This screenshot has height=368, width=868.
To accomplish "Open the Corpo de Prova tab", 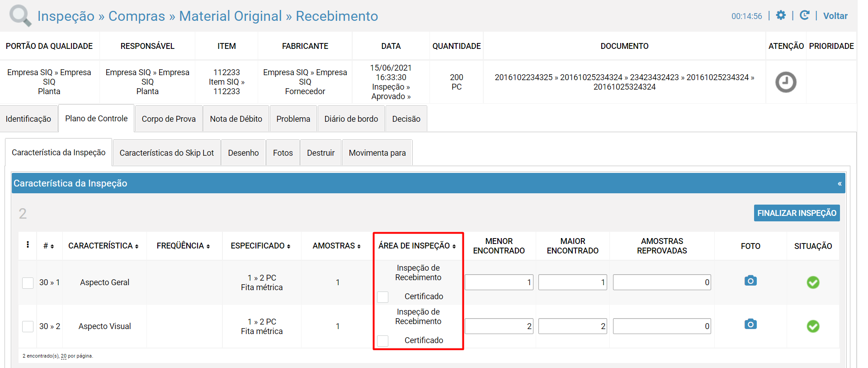I will coord(169,119).
